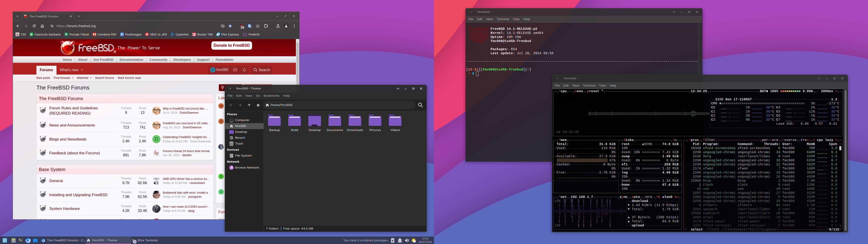
Task: Click the tracking-protection eye icon in address bar
Action: pos(223,26)
